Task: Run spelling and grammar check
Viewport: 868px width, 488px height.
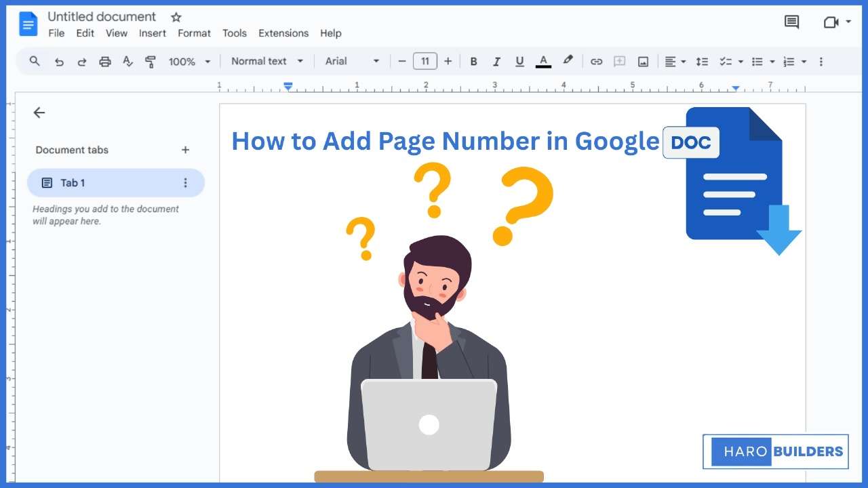Action: tap(127, 62)
